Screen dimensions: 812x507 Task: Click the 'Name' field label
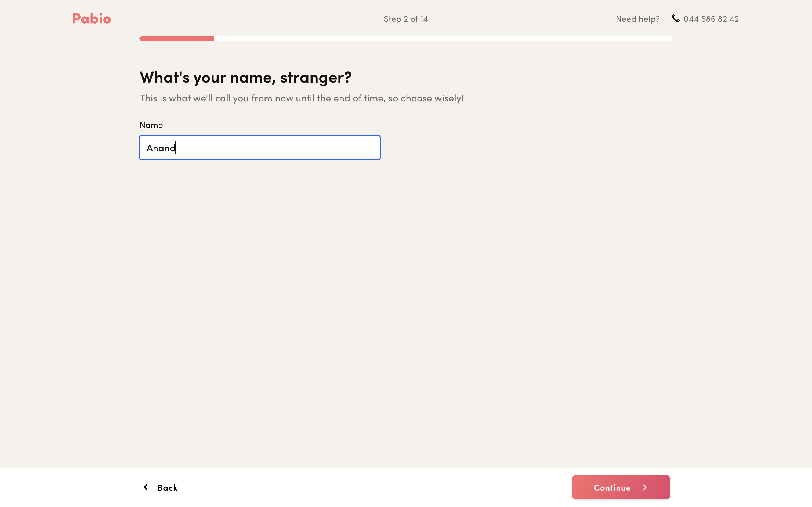click(151, 125)
